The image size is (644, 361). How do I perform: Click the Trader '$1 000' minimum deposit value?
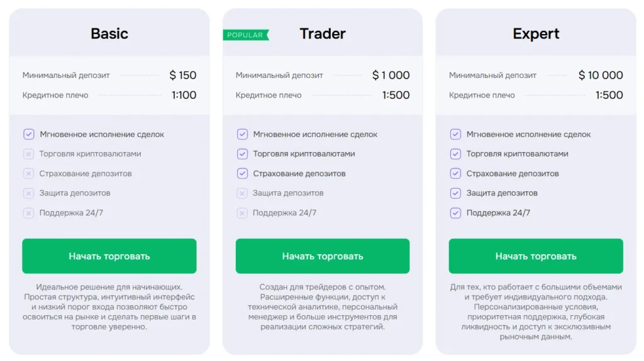(391, 75)
